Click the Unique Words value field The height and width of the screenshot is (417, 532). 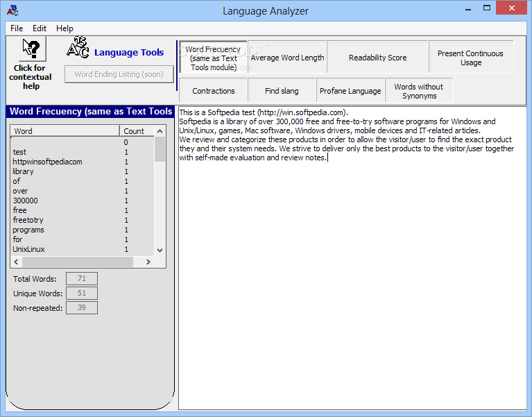coord(82,293)
